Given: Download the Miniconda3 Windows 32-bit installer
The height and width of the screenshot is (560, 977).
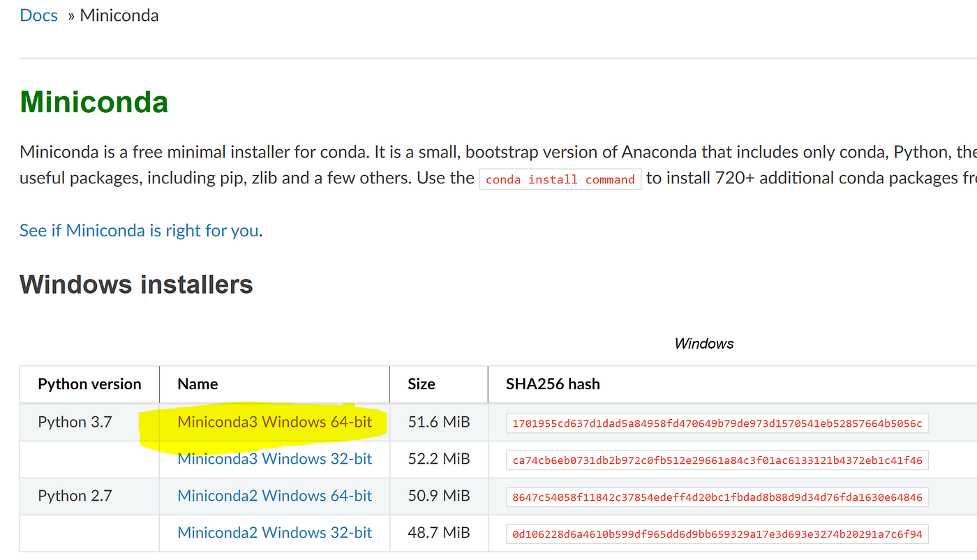Looking at the screenshot, I should pyautogui.click(x=275, y=459).
